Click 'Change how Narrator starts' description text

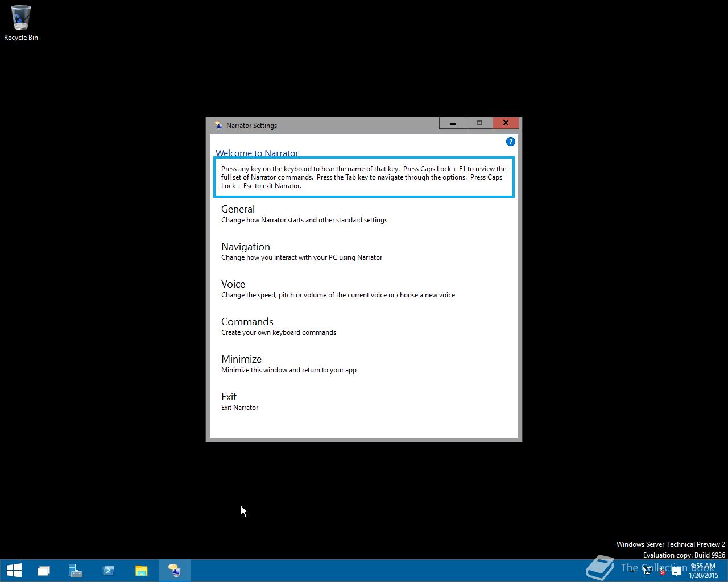point(304,220)
